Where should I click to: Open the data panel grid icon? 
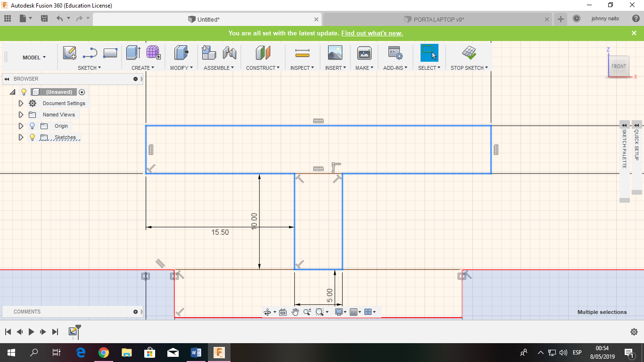point(8,18)
